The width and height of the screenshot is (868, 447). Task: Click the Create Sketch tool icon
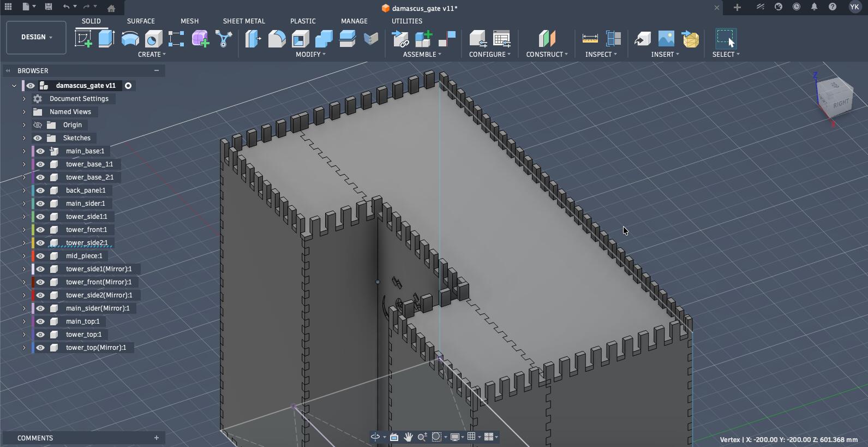click(83, 39)
